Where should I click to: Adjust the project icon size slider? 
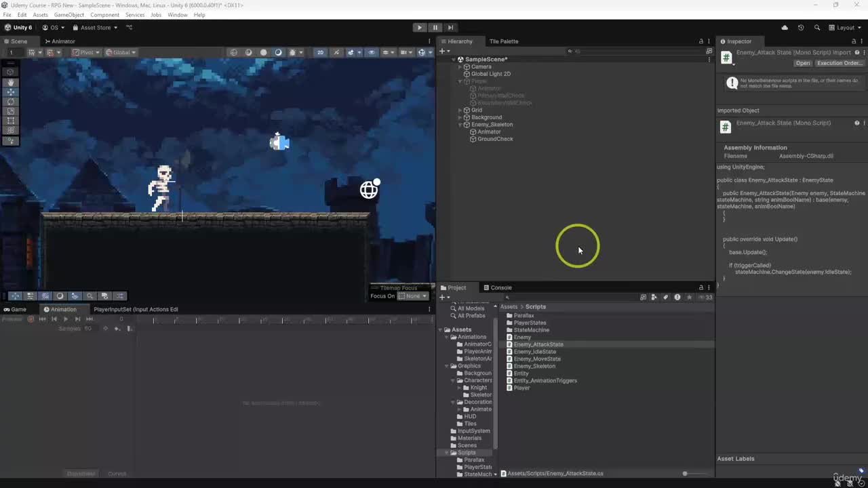coord(686,473)
